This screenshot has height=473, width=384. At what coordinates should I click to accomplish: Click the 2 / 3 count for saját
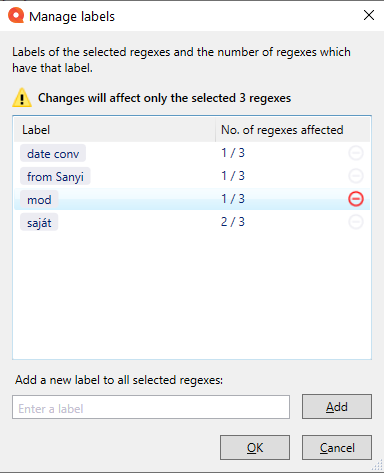(233, 222)
